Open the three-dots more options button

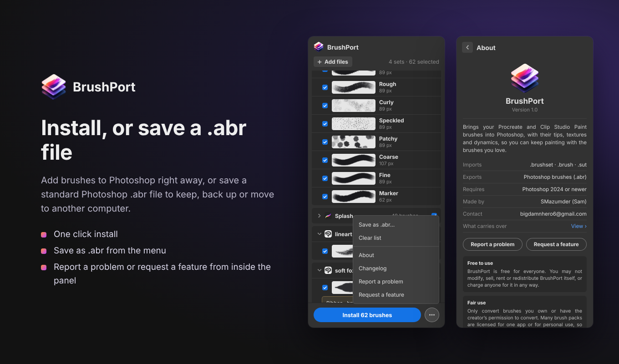tap(432, 315)
